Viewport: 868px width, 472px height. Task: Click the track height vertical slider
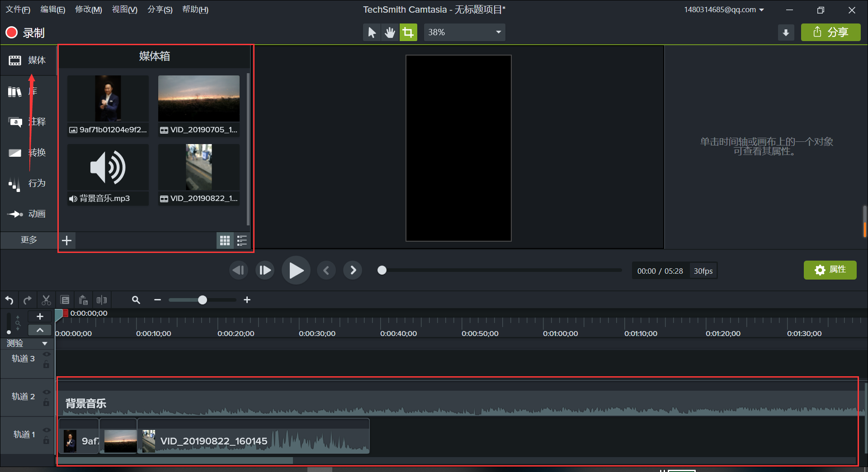[9, 323]
